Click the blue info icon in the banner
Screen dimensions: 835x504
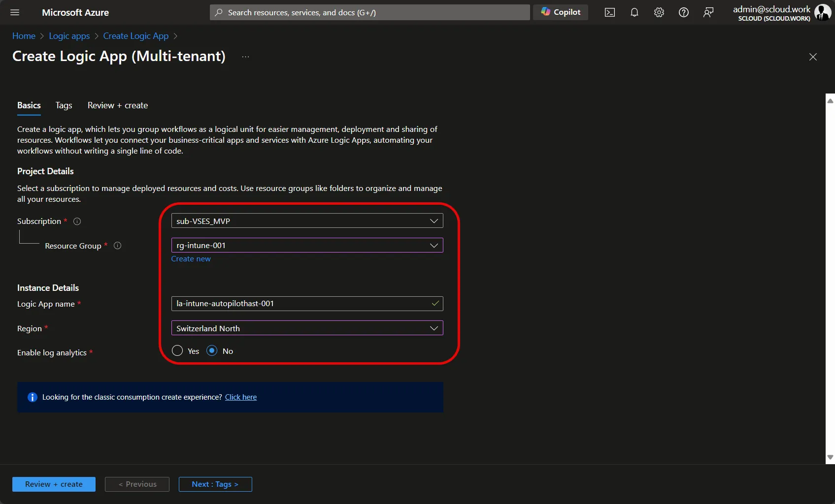[x=33, y=397]
